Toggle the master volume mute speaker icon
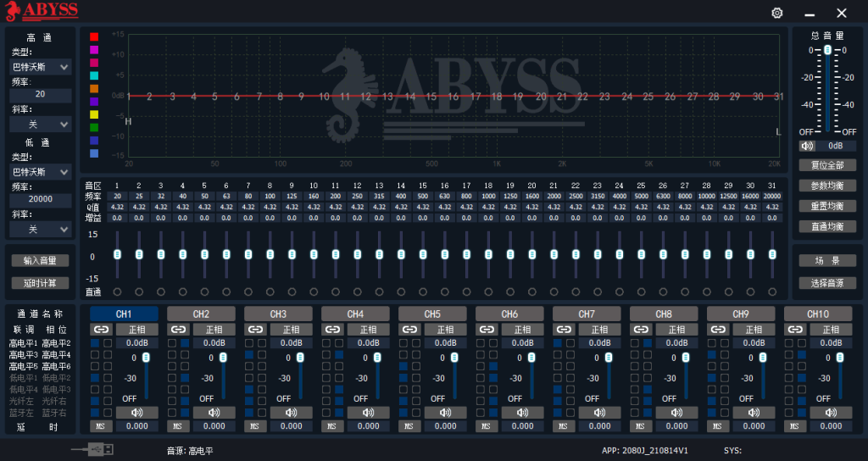This screenshot has width=868, height=461. tap(807, 146)
